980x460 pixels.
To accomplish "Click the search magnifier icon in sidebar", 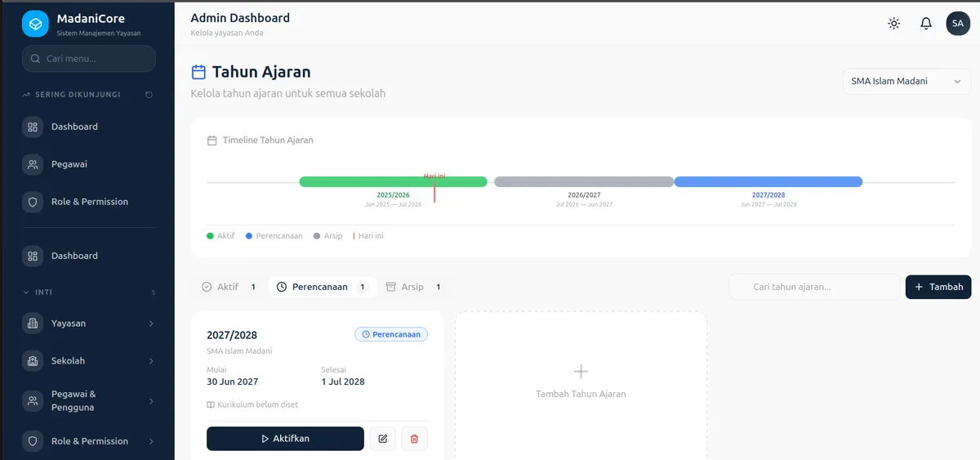I will (35, 59).
